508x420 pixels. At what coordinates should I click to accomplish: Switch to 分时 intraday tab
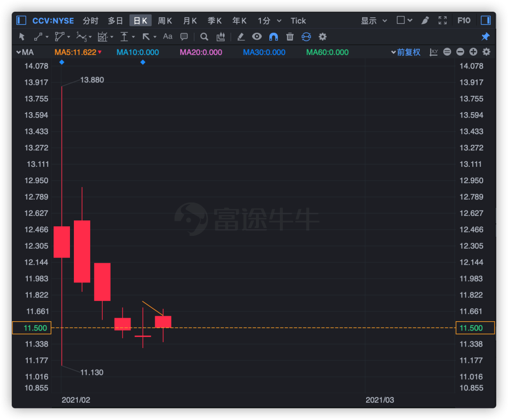tap(90, 20)
